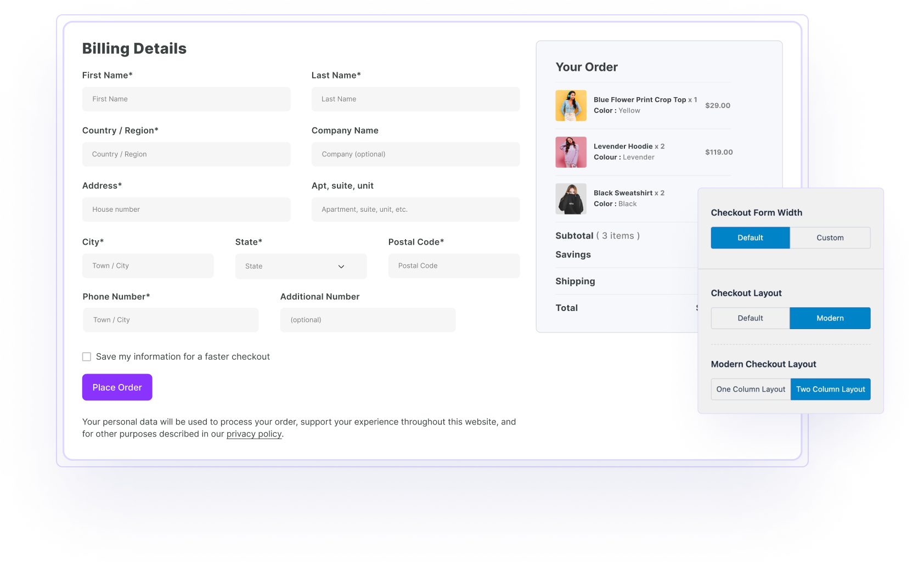Click the Black Sweatshirt x 2 title
The image size is (924, 565).
(x=629, y=193)
